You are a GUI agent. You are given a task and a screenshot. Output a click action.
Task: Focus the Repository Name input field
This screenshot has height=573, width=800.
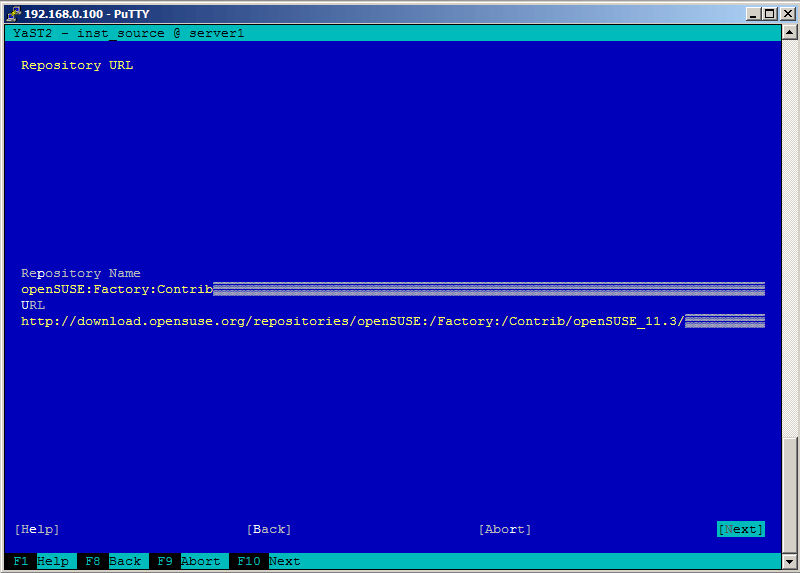[x=393, y=289]
